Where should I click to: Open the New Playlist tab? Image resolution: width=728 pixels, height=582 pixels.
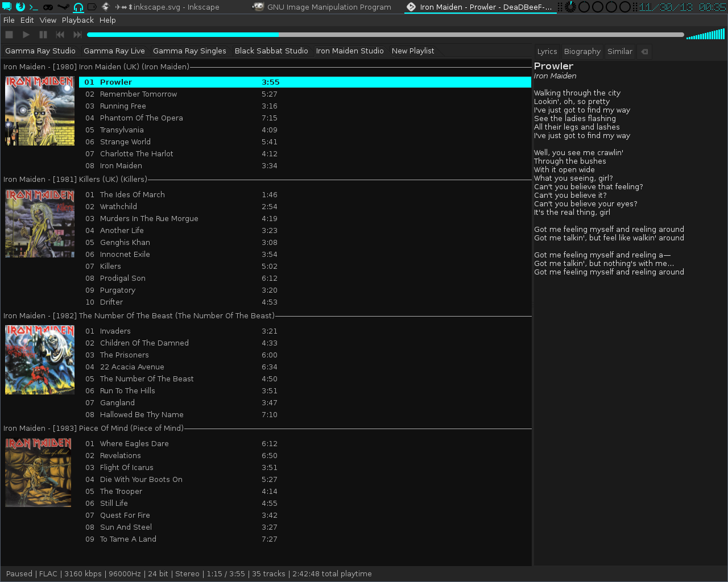413,51
